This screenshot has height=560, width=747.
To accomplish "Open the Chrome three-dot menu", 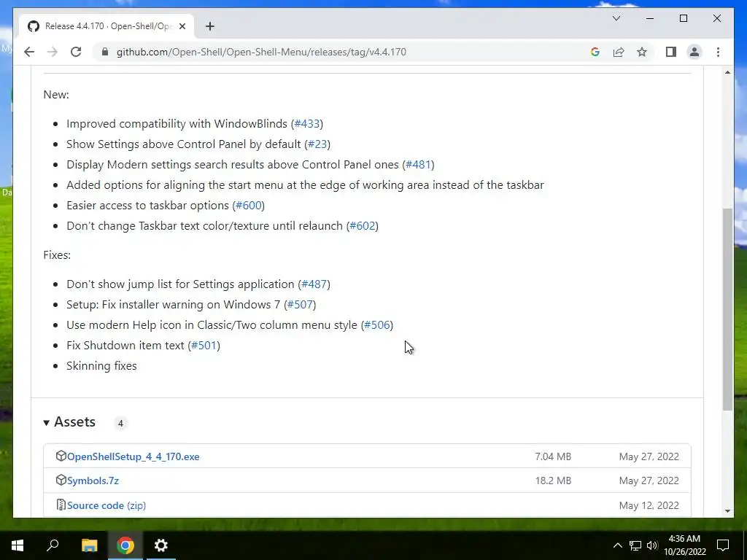I will (x=718, y=52).
